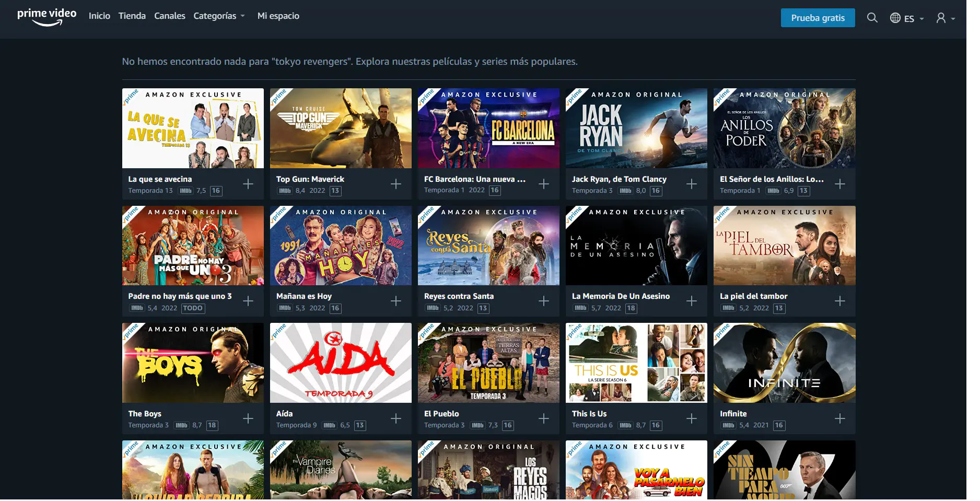
Task: Add Aída to watchlist
Action: pos(396,418)
